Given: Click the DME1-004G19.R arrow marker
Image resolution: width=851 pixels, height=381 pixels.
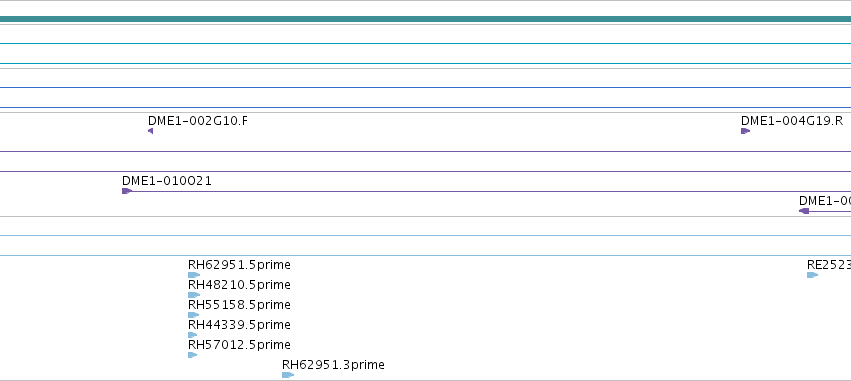Looking at the screenshot, I should click(746, 131).
